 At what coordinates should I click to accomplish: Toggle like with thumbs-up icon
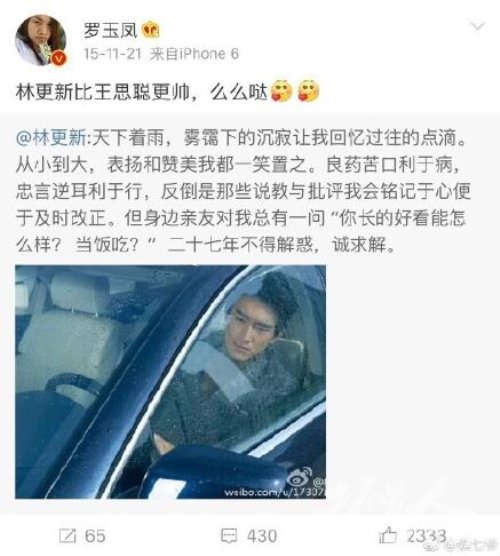click(x=388, y=535)
